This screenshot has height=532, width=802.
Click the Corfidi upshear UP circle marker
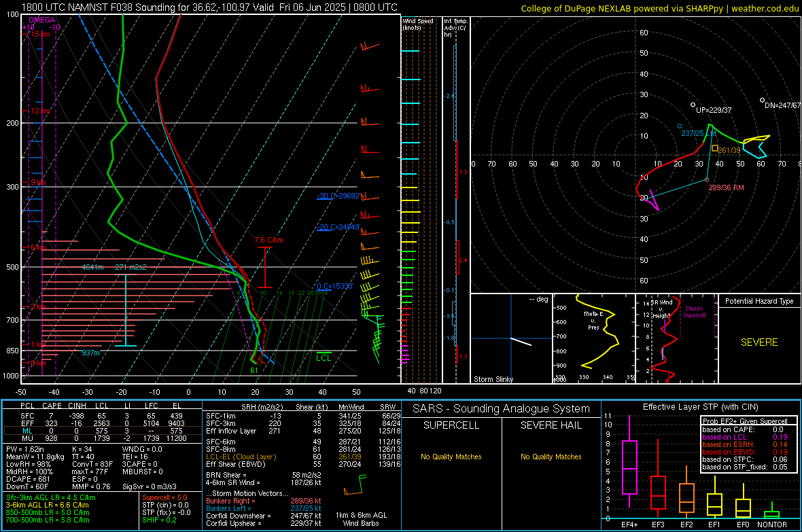click(x=693, y=105)
